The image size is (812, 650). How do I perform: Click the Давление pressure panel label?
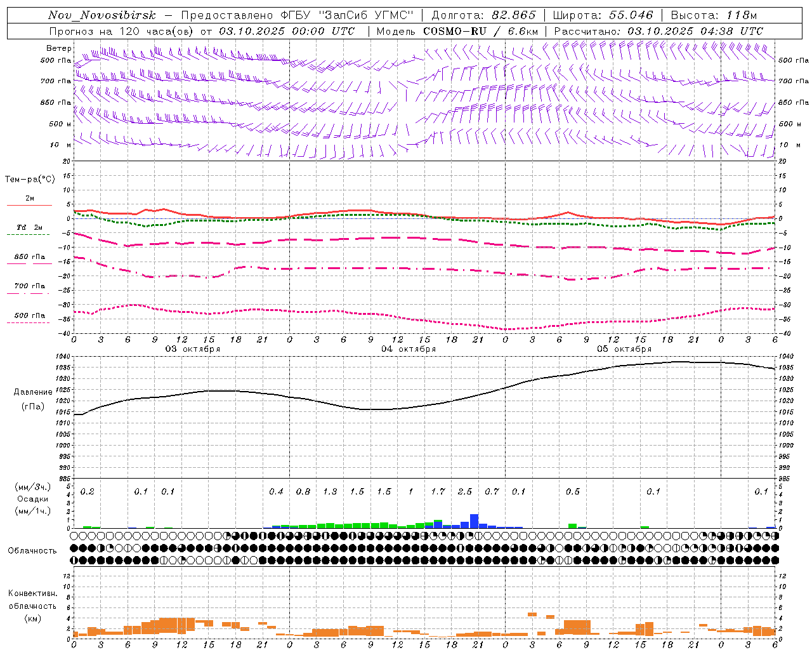(33, 392)
